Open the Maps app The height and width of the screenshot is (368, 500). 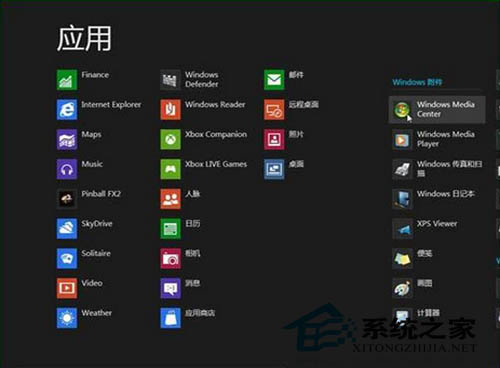79,139
